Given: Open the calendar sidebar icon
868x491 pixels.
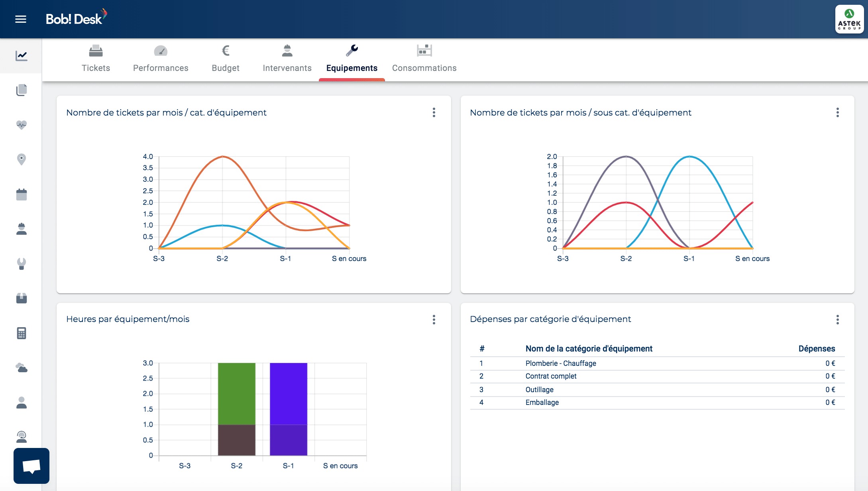Looking at the screenshot, I should (x=22, y=194).
